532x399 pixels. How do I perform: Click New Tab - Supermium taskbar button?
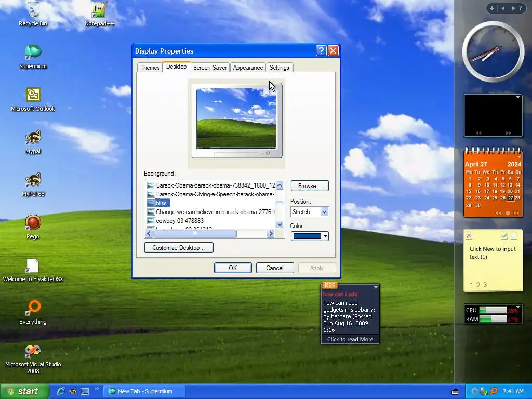point(144,391)
